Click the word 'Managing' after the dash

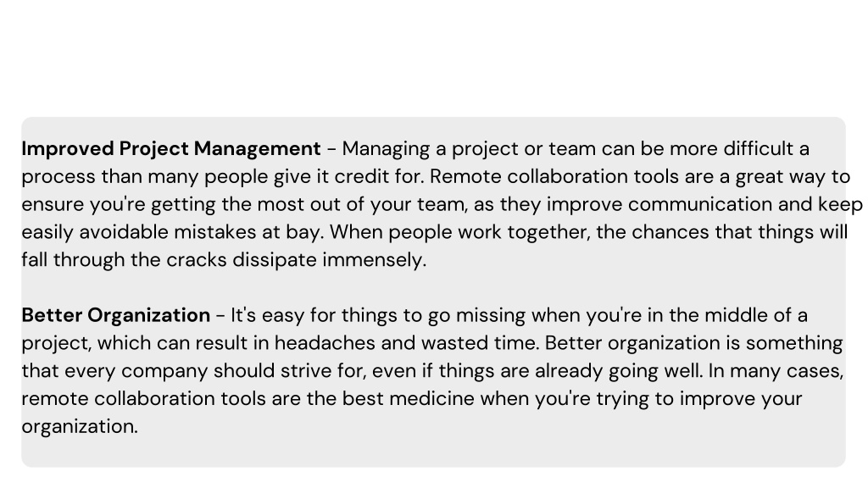coord(386,149)
